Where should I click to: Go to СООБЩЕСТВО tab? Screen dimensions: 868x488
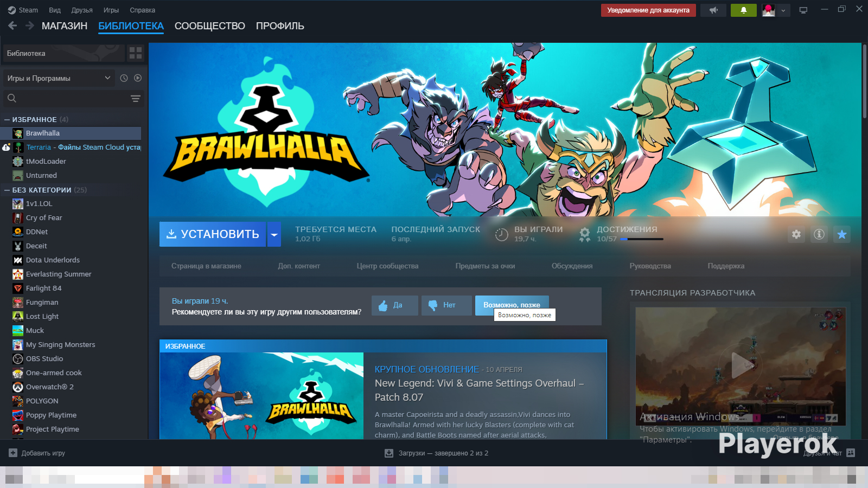point(210,25)
